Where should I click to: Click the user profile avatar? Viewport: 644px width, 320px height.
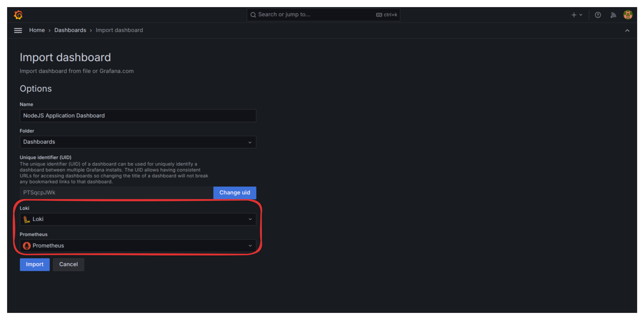[x=628, y=15]
